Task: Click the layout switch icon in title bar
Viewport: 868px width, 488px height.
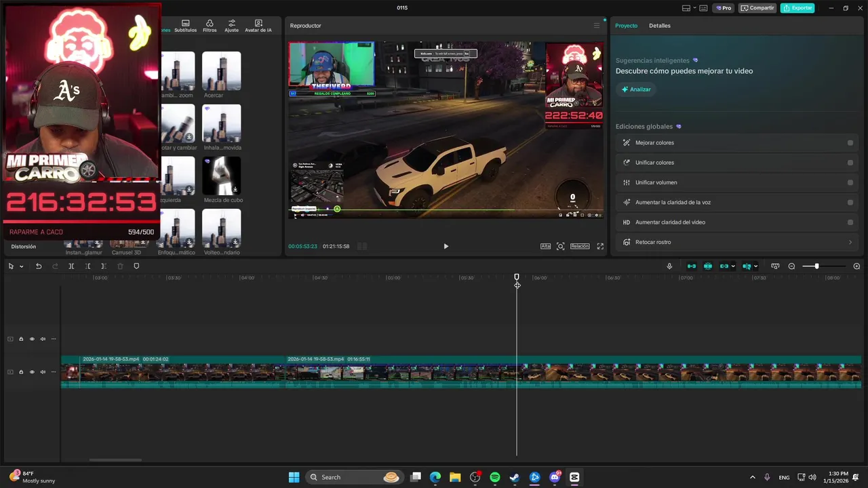Action: click(686, 8)
